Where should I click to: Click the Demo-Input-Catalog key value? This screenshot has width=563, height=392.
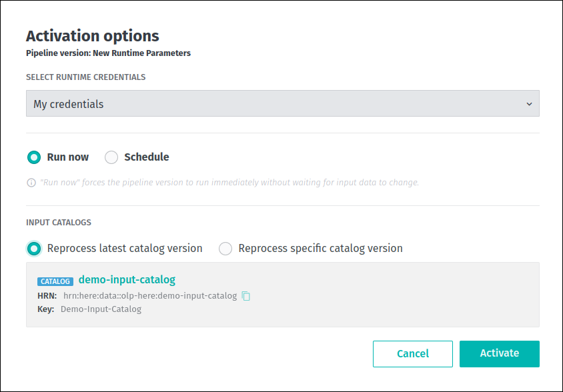pos(101,309)
